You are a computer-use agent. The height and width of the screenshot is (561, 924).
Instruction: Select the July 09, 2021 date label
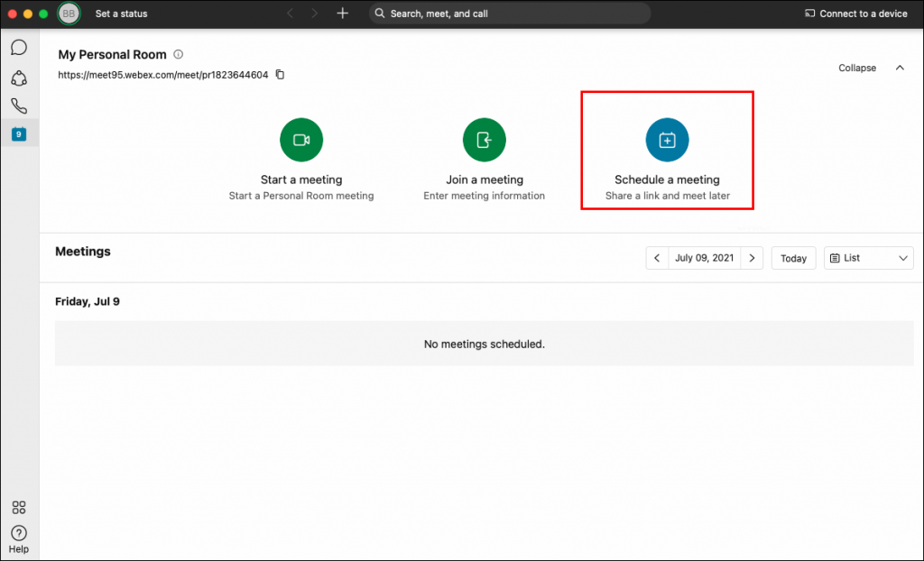pos(704,258)
